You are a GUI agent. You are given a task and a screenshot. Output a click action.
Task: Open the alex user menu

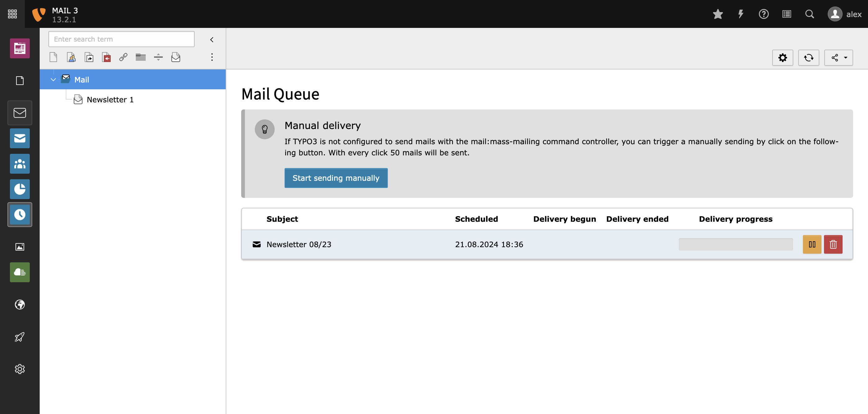tap(845, 14)
